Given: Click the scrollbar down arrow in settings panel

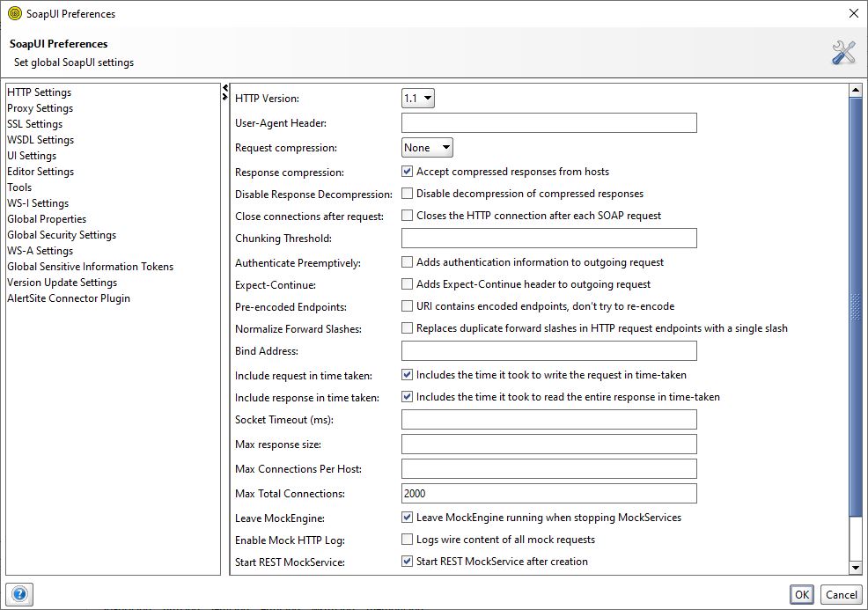Looking at the screenshot, I should click(856, 568).
